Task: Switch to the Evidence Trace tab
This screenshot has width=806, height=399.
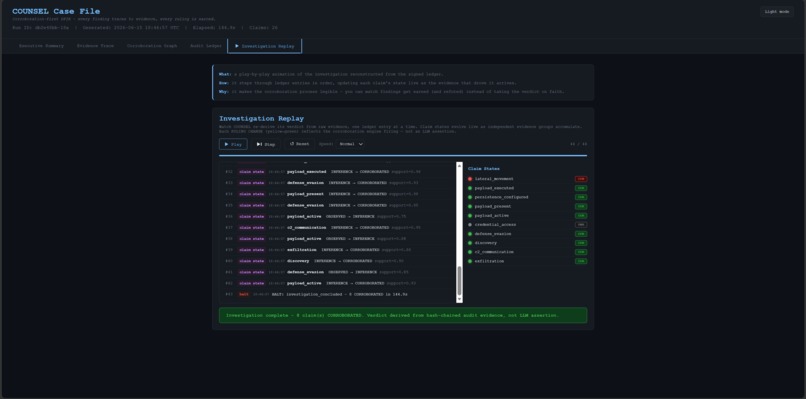Action: click(95, 46)
